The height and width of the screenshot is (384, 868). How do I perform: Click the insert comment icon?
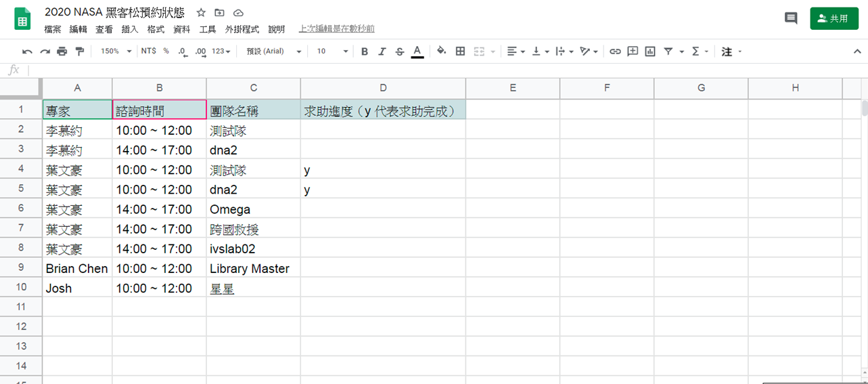(633, 51)
